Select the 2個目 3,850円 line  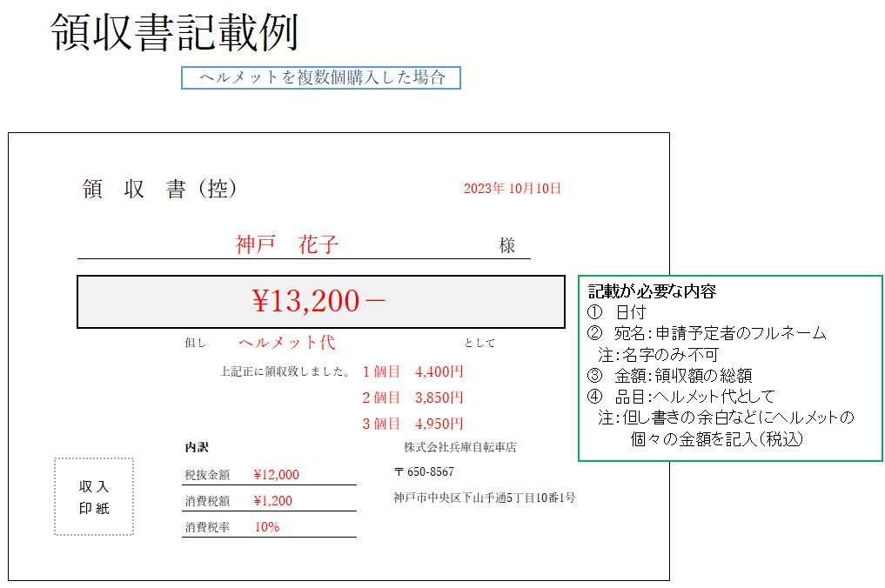point(412,398)
